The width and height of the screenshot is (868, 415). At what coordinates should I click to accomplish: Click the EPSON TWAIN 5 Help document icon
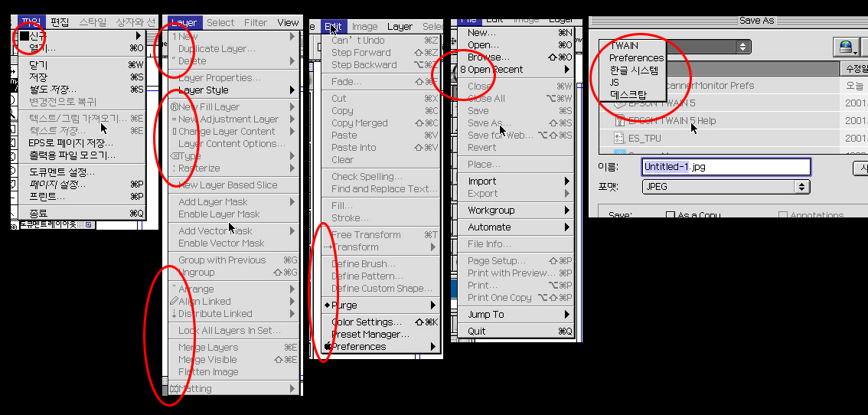620,120
